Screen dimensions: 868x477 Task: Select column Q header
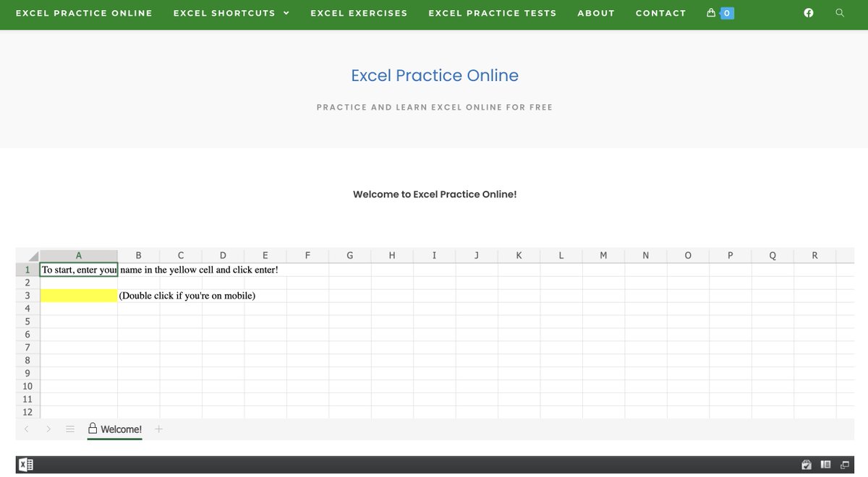coord(773,255)
